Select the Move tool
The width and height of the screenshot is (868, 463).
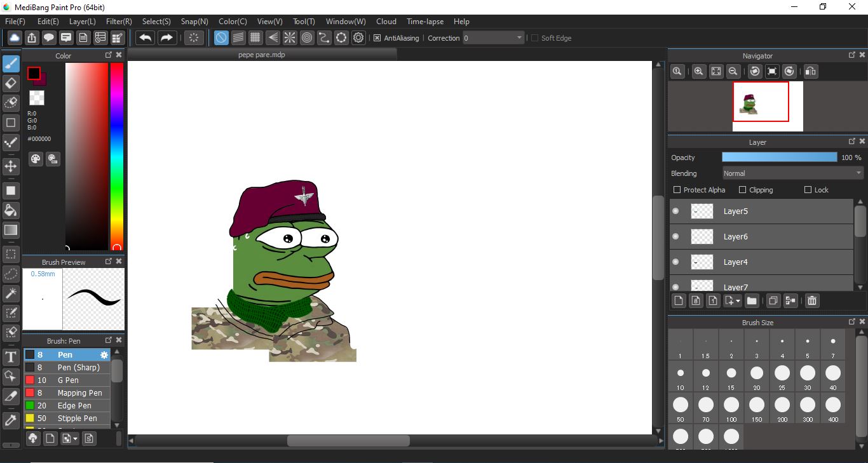[11, 166]
